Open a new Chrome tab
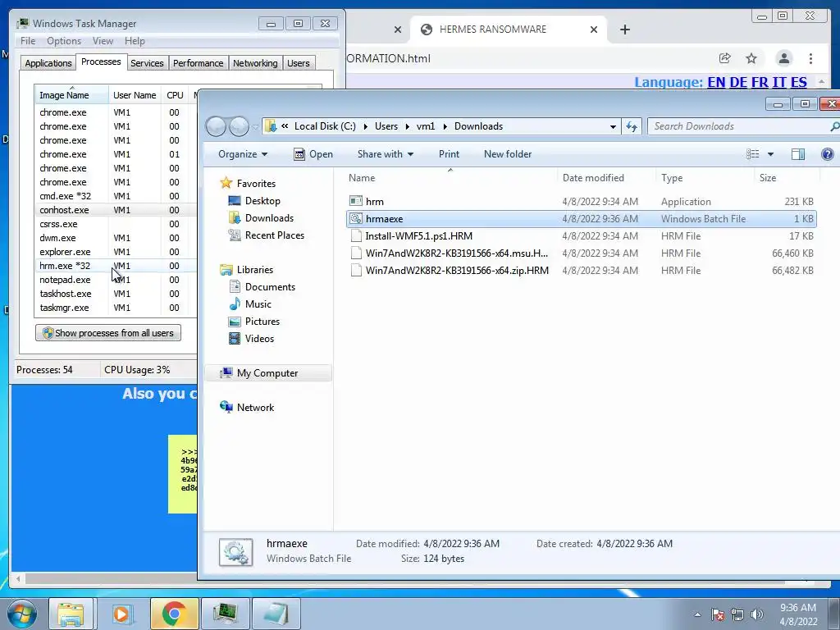840x630 pixels. click(x=624, y=30)
